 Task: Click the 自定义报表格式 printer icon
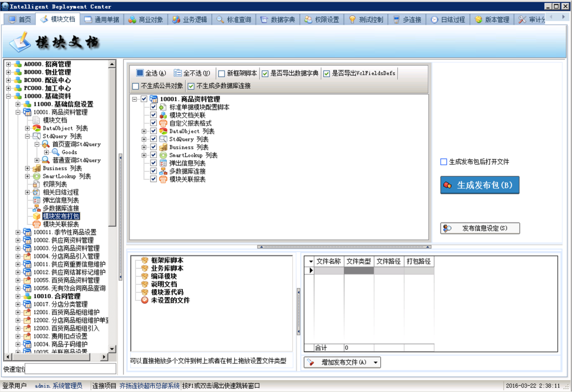163,123
